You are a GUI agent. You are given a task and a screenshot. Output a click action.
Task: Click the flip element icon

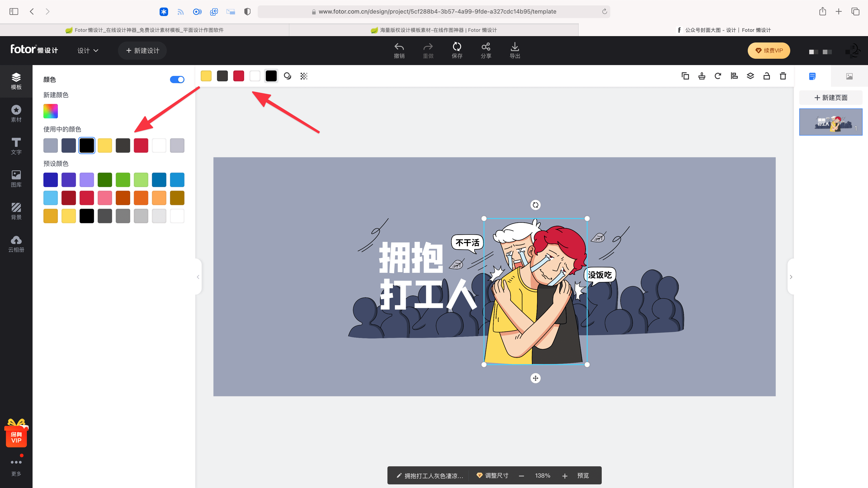[702, 76]
